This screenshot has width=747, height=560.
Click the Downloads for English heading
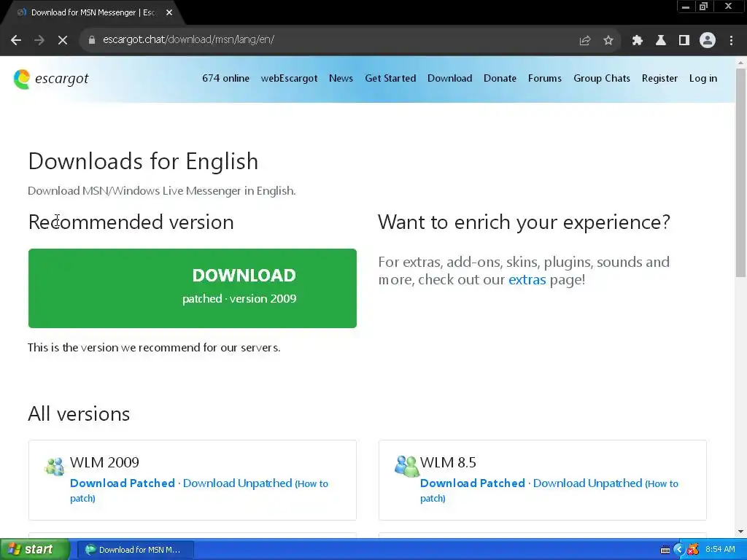click(144, 161)
